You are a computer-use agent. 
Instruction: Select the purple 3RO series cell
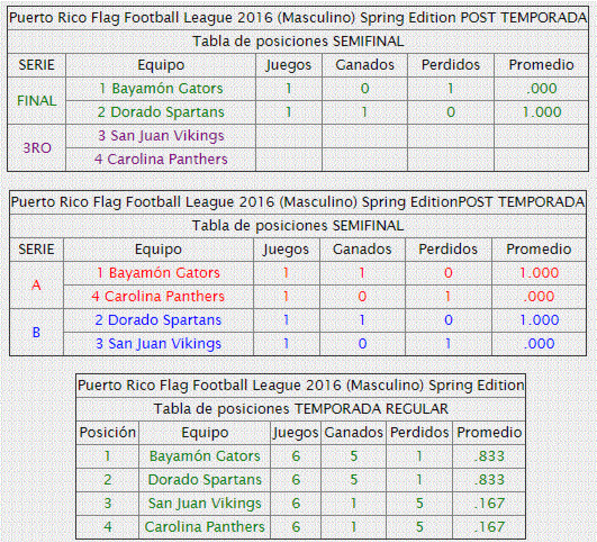[37, 148]
